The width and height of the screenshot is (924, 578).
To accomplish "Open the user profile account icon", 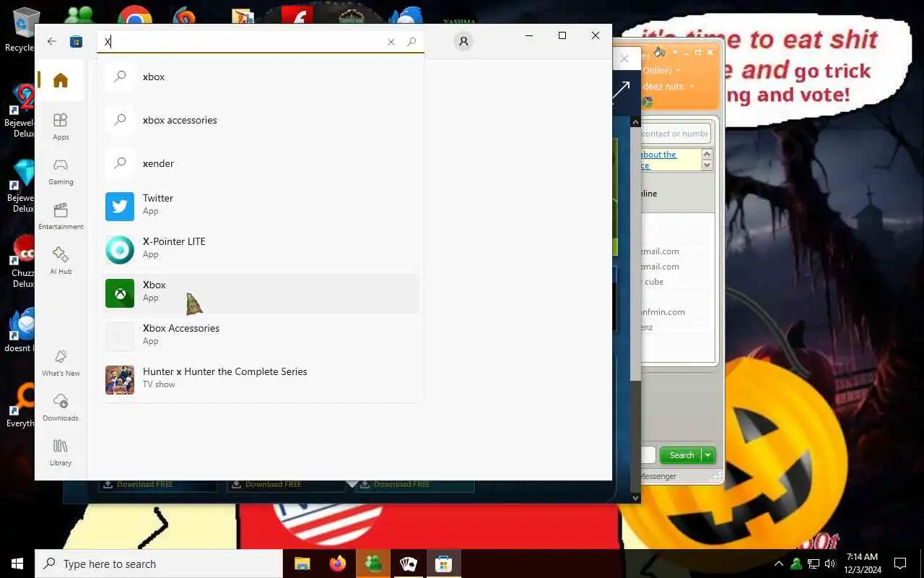I will (x=463, y=42).
